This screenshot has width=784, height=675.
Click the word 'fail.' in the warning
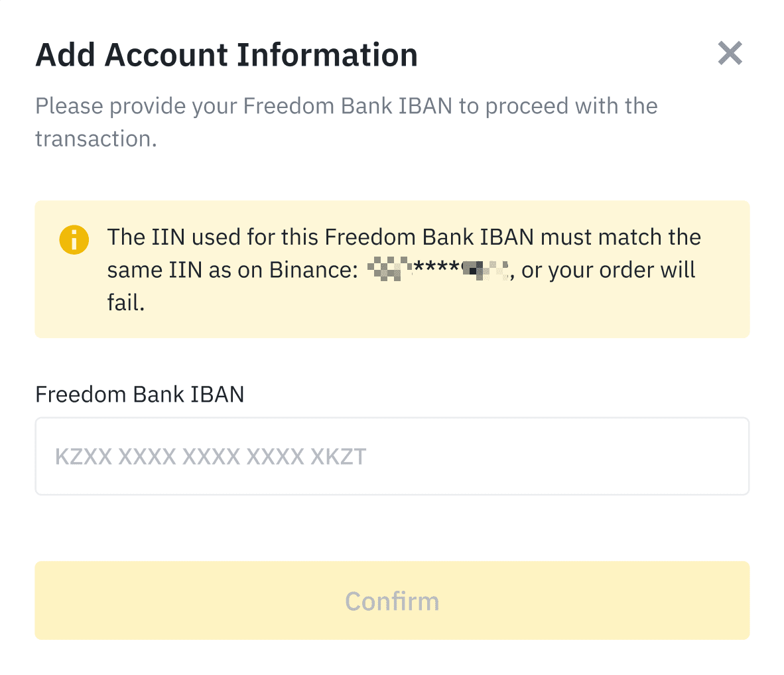click(x=126, y=303)
